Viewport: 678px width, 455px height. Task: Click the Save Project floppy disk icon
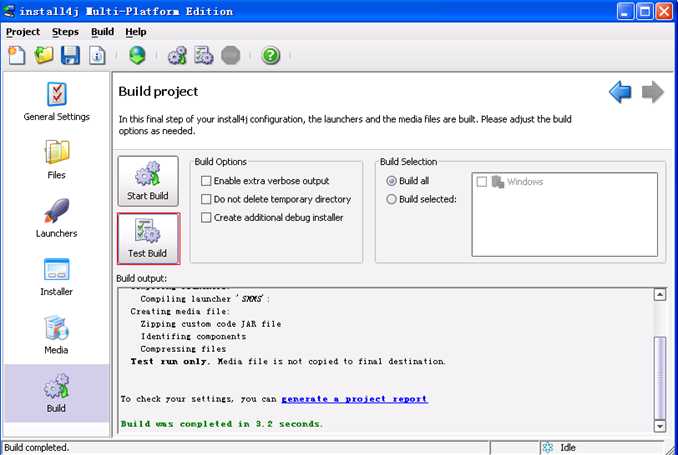[x=70, y=55]
